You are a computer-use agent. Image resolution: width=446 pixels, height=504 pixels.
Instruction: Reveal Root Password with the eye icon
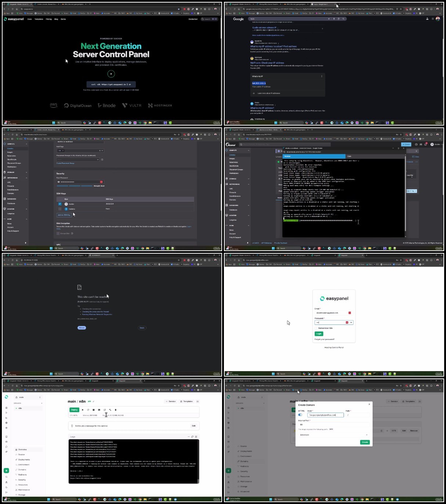coord(59,182)
